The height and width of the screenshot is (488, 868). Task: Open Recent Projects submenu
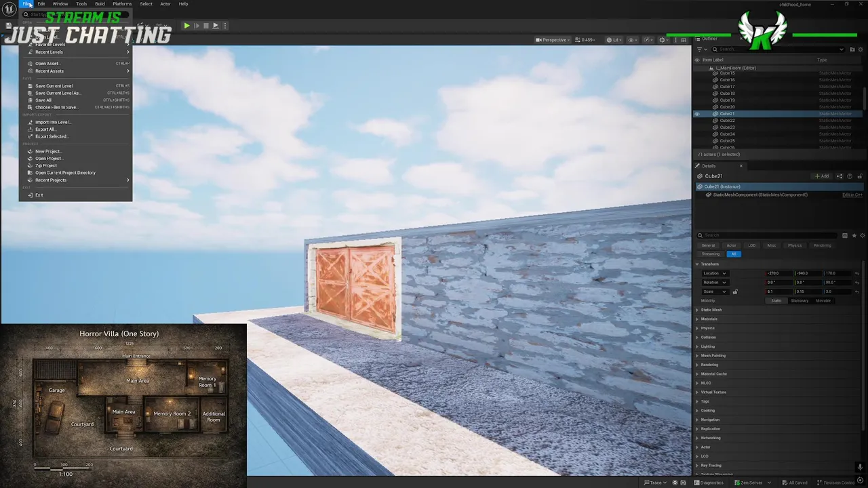[x=75, y=180]
